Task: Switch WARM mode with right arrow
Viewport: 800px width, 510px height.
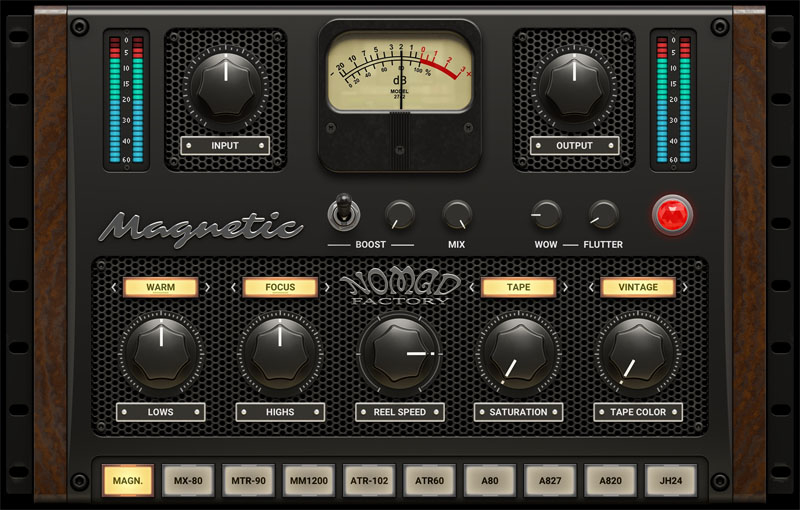Action: pos(207,288)
